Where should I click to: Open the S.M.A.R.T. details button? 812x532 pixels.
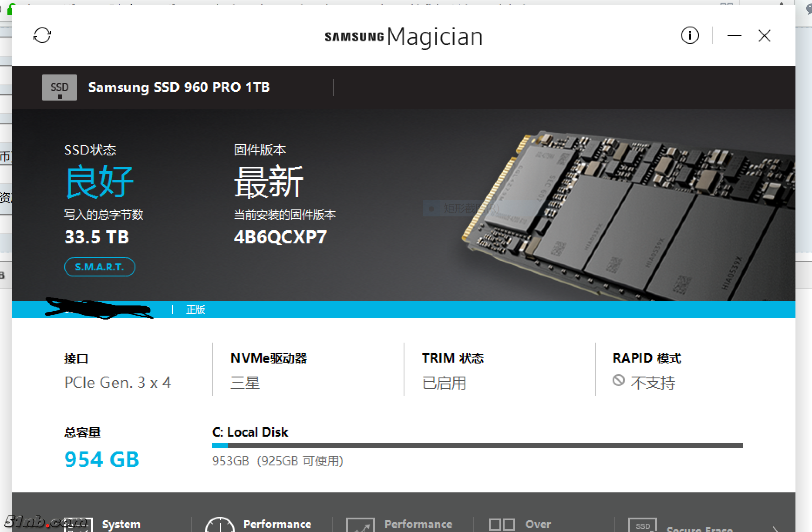coord(100,267)
